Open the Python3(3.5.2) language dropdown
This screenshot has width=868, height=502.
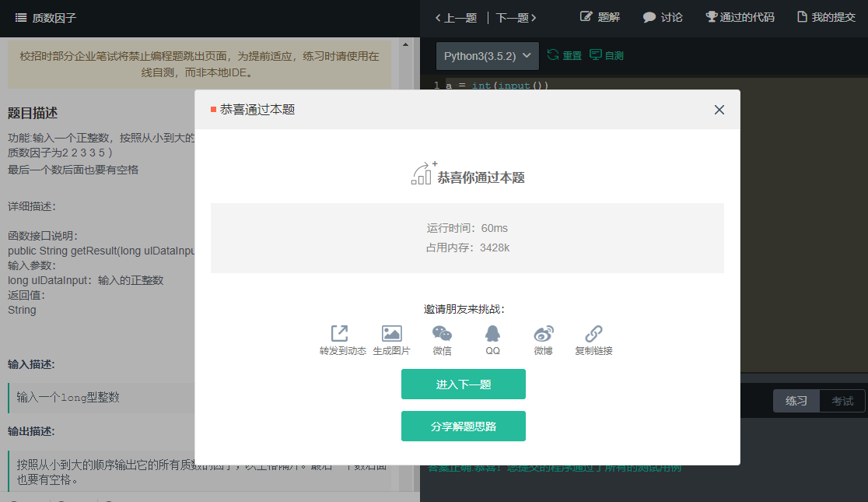point(487,56)
